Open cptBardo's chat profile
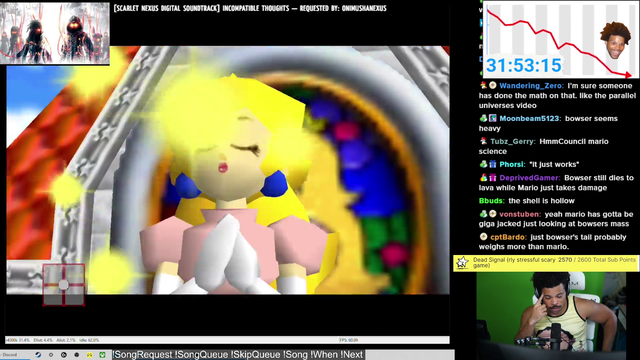 coord(509,237)
